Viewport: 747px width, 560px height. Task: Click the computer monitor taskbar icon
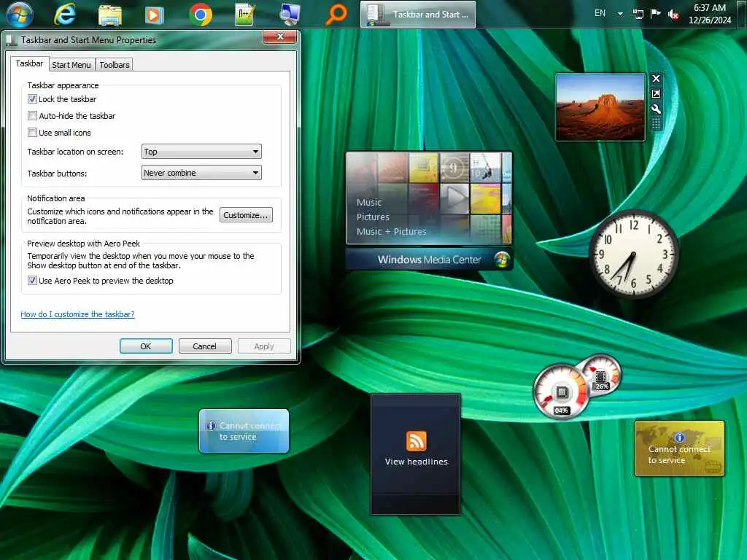(290, 15)
